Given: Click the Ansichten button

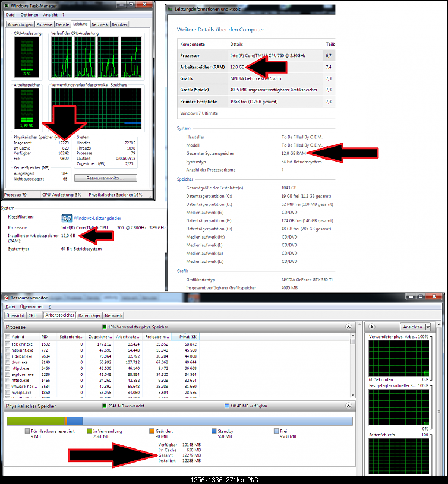Looking at the screenshot, I should 412,327.
